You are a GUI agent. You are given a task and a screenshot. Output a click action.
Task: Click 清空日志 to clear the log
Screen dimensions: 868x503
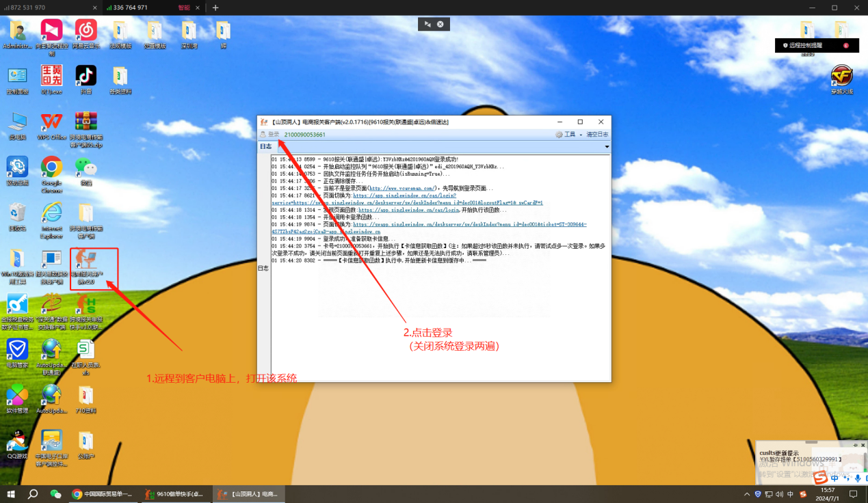tap(596, 135)
